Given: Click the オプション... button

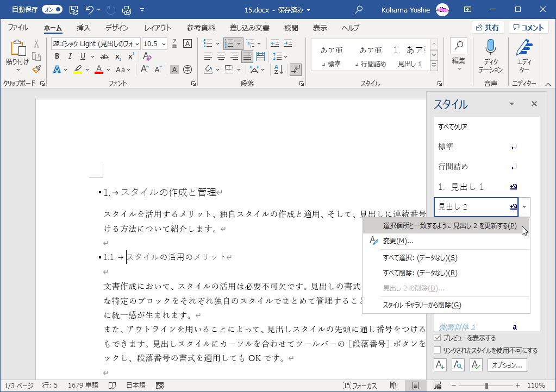Looking at the screenshot, I should pyautogui.click(x=507, y=365).
